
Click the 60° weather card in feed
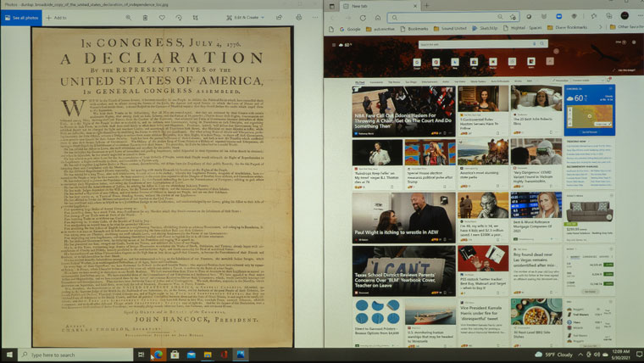590,110
